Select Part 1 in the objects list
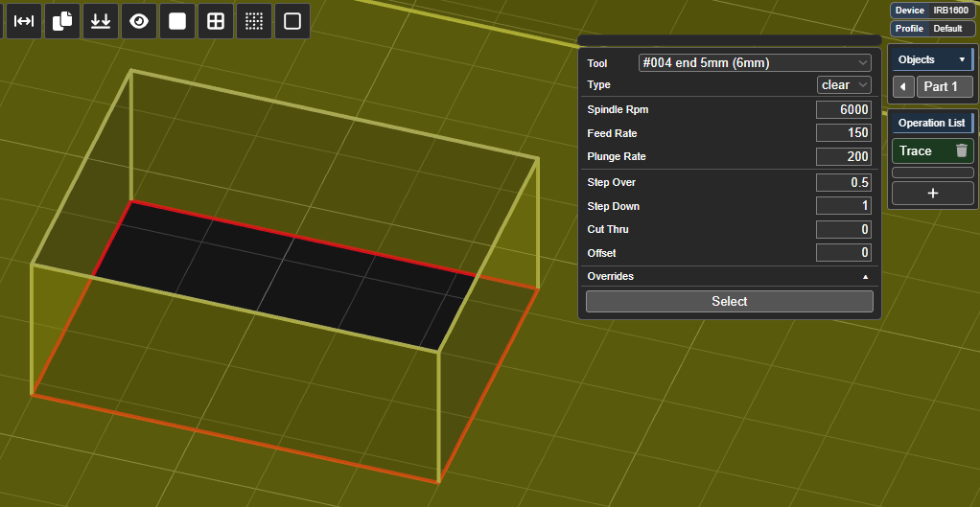The image size is (980, 507). coord(944,87)
